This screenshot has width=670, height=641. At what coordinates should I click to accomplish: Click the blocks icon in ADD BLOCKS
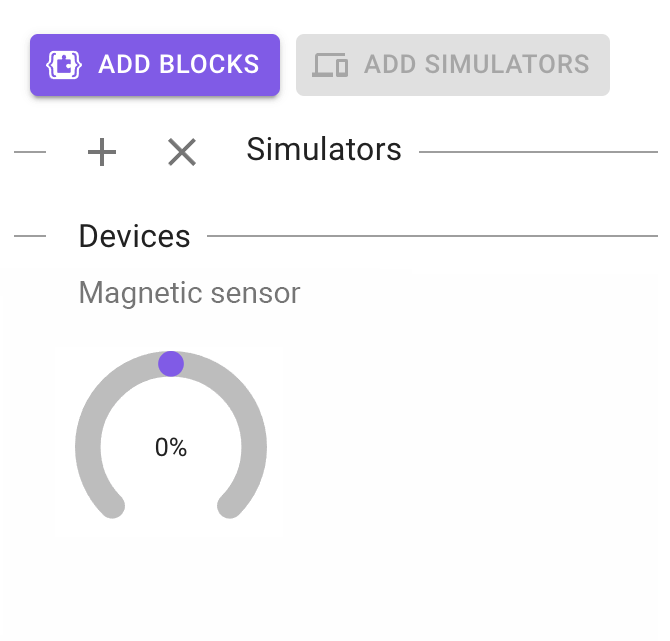[x=63, y=65]
